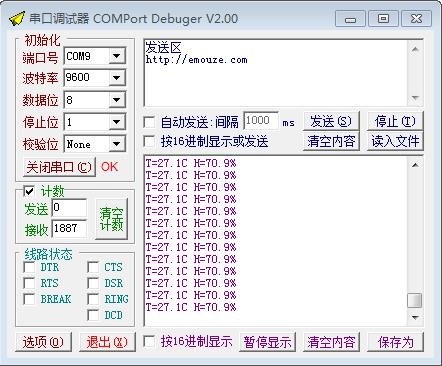This screenshot has height=366, width=442.
Task: Clear send area with upper 清空内容
Action: (331, 141)
